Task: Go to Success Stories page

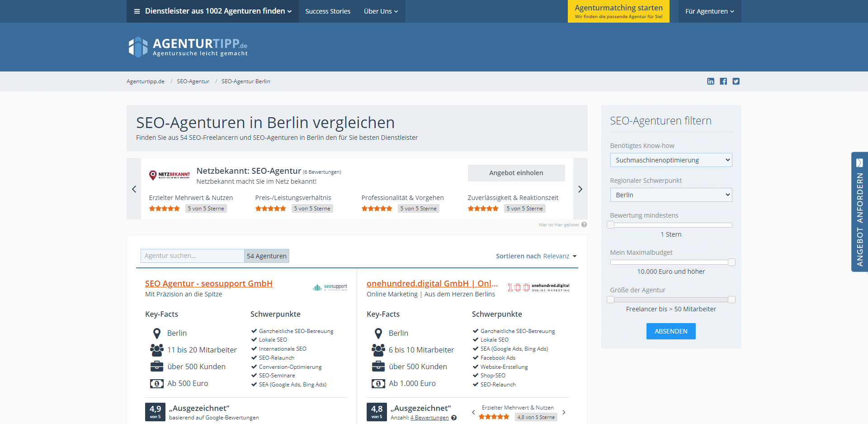Action: click(328, 11)
